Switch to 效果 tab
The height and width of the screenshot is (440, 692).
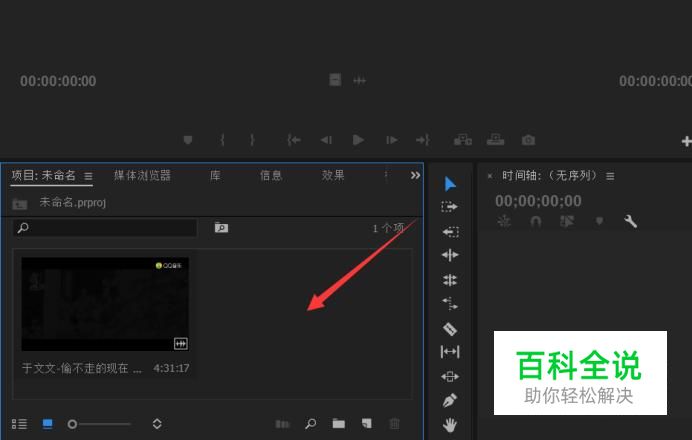[333, 176]
